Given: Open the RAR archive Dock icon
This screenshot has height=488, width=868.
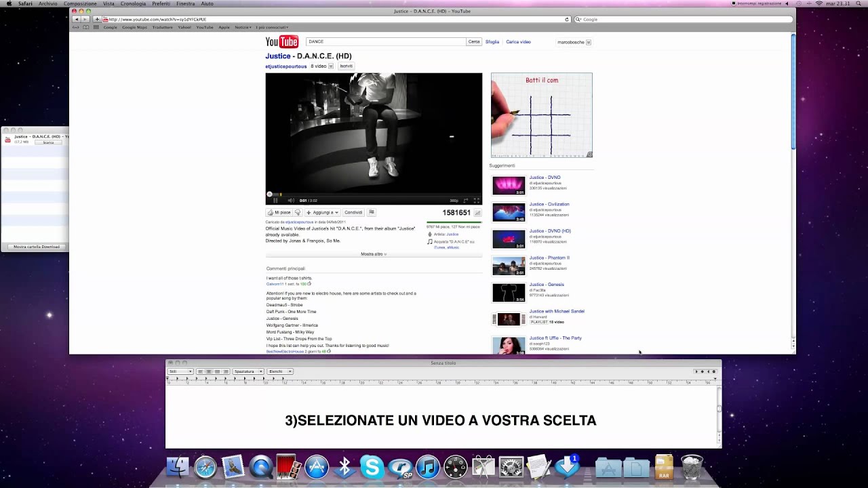Looking at the screenshot, I should [x=664, y=467].
